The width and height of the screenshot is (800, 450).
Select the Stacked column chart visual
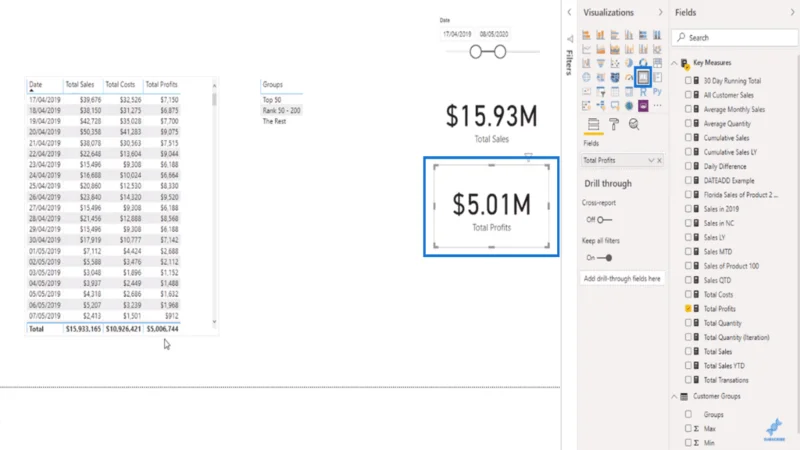601,35
